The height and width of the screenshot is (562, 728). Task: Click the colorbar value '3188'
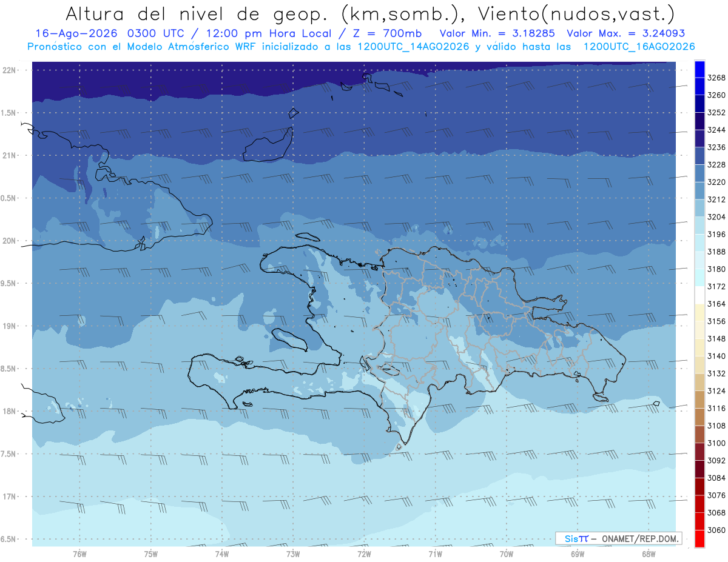pos(716,252)
